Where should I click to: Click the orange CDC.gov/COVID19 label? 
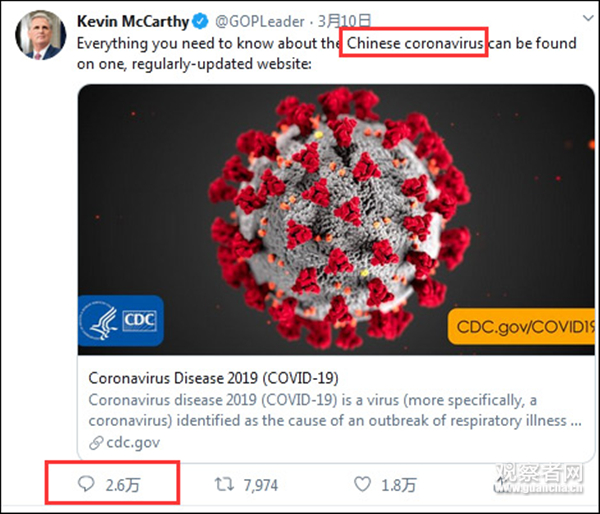tap(525, 326)
